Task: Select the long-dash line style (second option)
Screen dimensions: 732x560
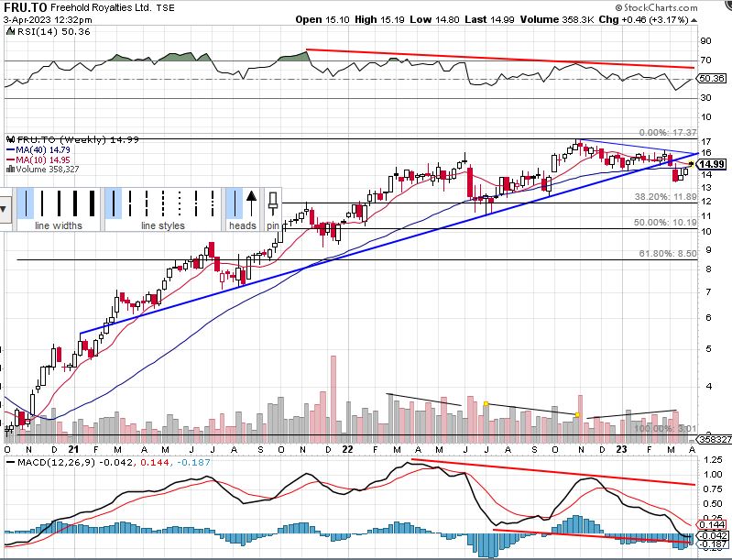Action: [130, 203]
